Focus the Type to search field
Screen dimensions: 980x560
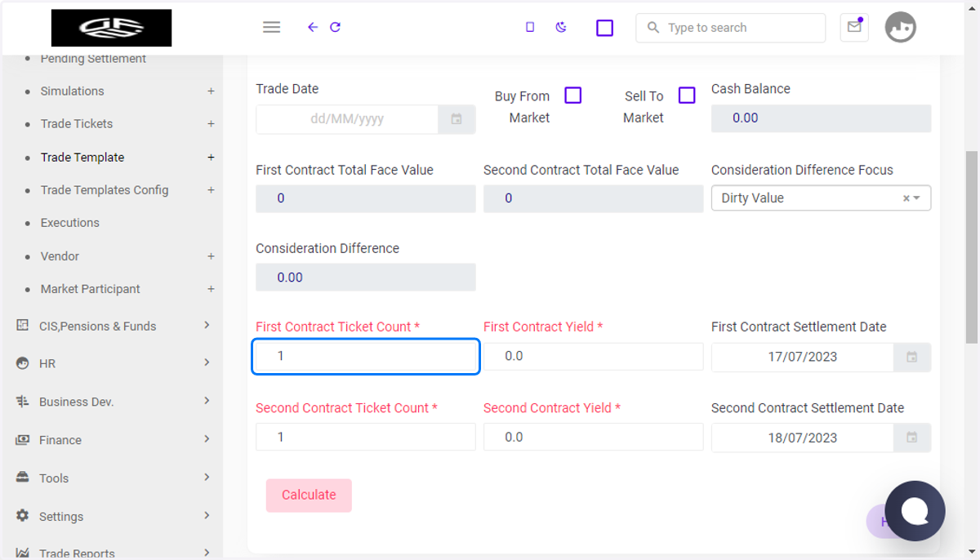pyautogui.click(x=731, y=28)
